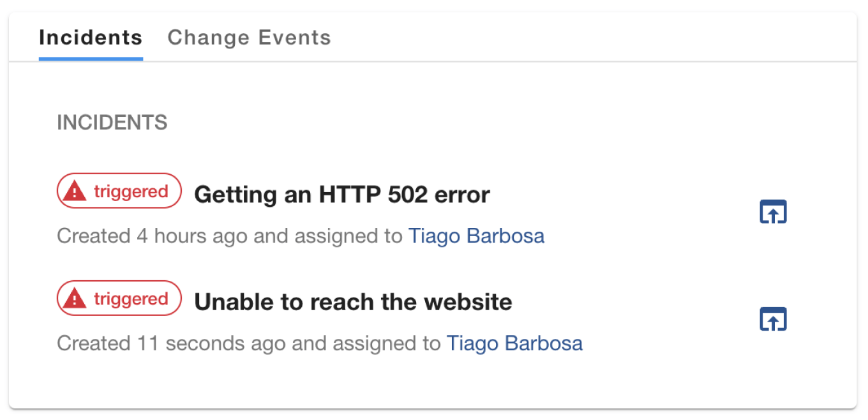Click the "Created 11 seconds ago" timestamp text
The width and height of the screenshot is (868, 420).
point(171,343)
